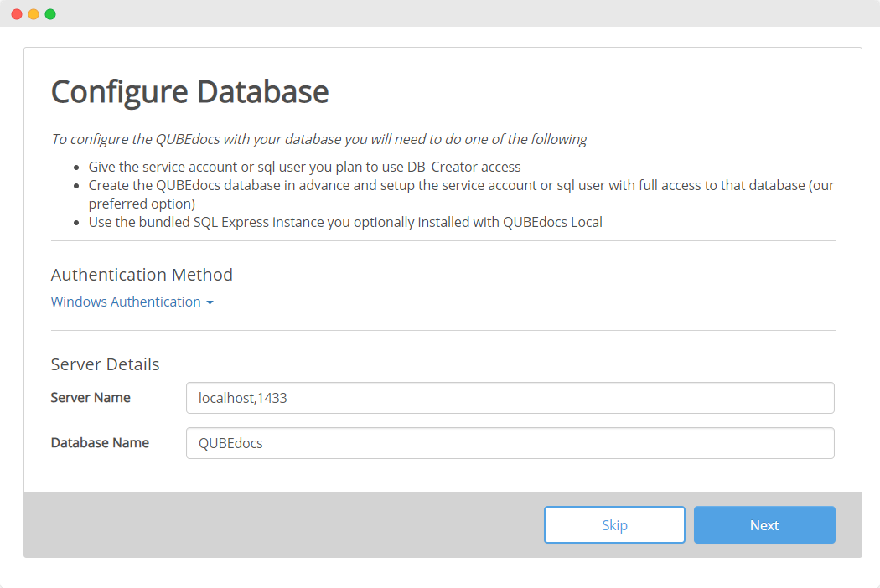
Task: Minimize the window with the yellow button
Action: pos(34,14)
